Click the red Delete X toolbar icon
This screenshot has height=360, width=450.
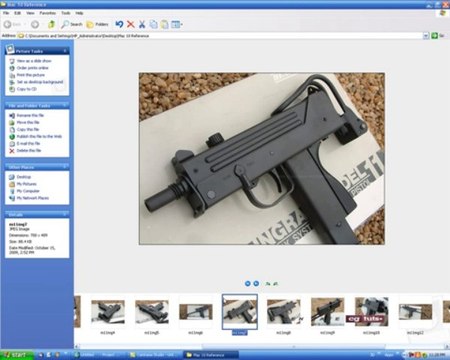coord(131,24)
